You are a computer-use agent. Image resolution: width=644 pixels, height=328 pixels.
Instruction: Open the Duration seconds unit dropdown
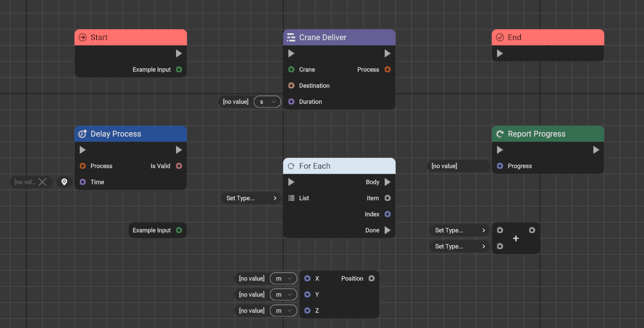coord(267,102)
